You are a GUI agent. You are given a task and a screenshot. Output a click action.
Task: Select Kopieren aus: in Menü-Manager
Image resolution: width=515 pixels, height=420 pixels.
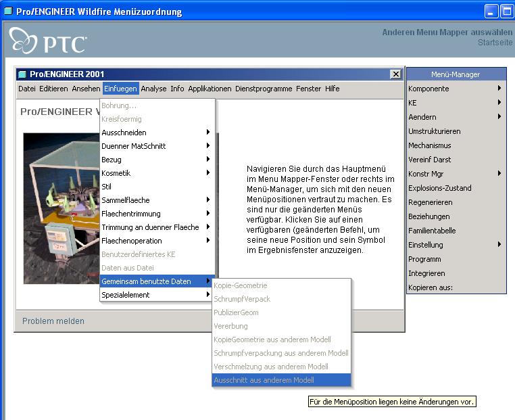coord(456,287)
